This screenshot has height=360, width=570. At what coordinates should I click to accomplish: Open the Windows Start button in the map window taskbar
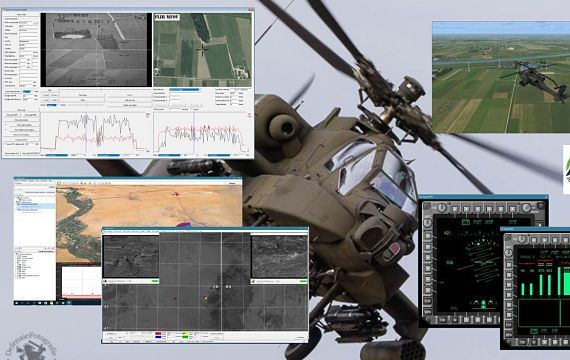17,303
